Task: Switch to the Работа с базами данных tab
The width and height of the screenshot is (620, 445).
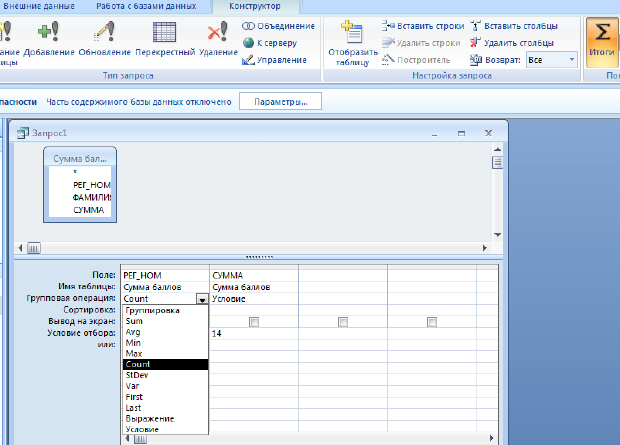Action: click(144, 6)
